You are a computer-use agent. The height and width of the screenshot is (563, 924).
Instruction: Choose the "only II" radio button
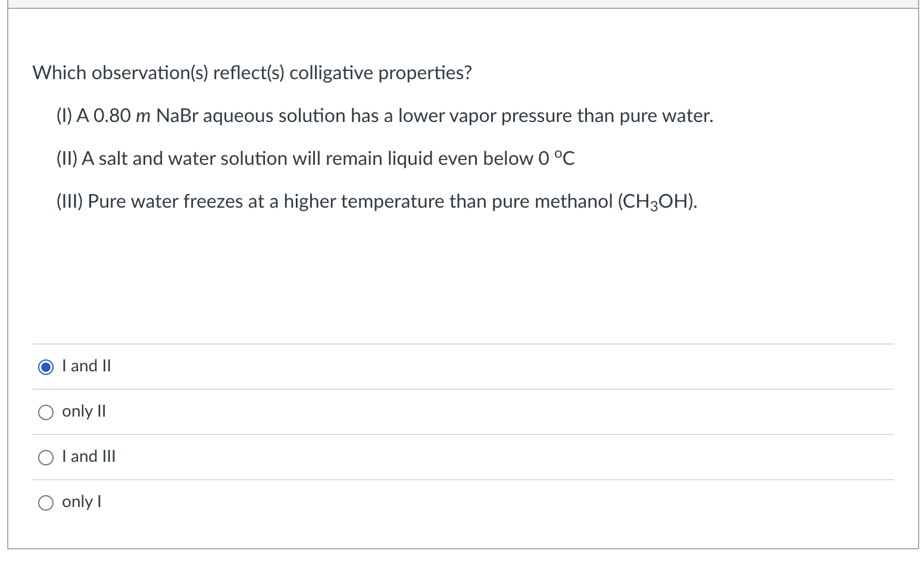[46, 412]
